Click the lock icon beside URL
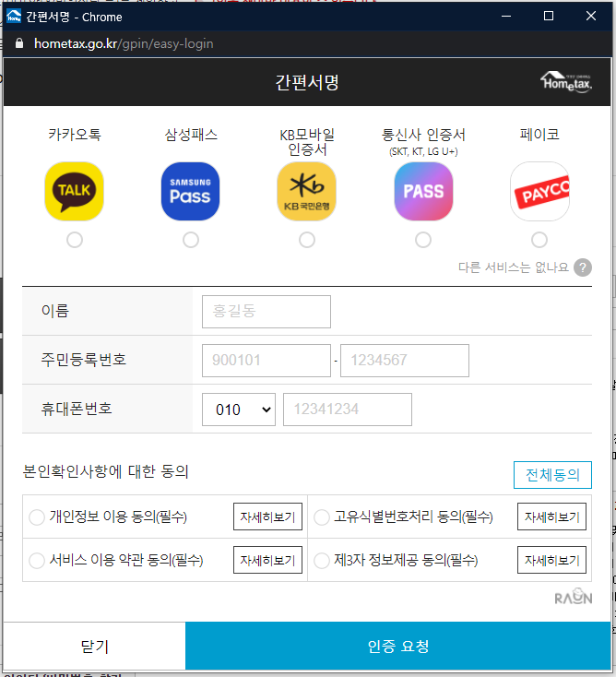This screenshot has height=677, width=616. pos(19,43)
